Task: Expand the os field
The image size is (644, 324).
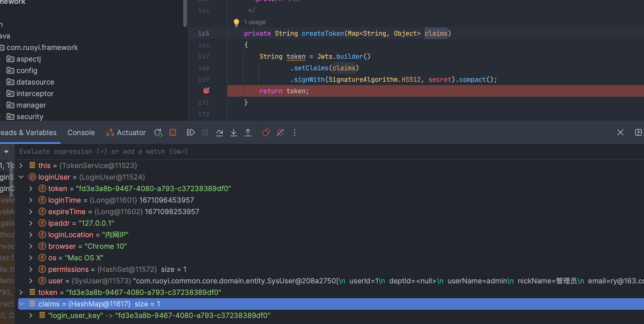Action: click(x=31, y=258)
